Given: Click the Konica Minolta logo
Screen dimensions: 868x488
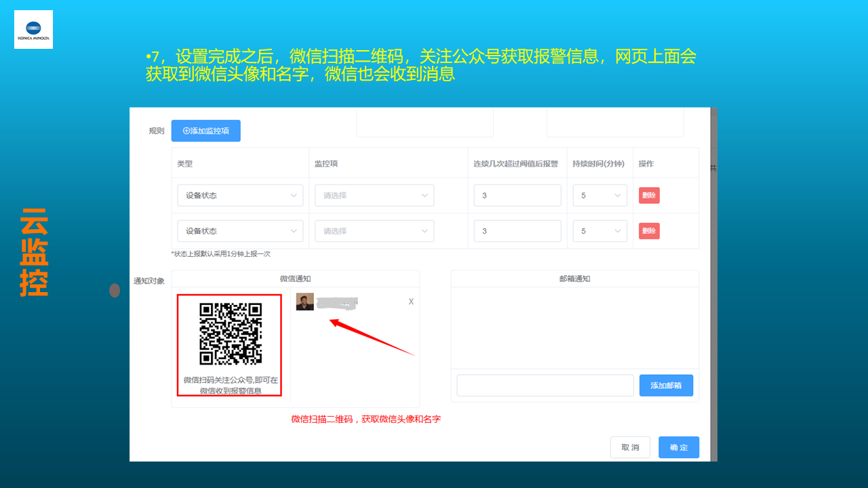Looking at the screenshot, I should pyautogui.click(x=33, y=30).
